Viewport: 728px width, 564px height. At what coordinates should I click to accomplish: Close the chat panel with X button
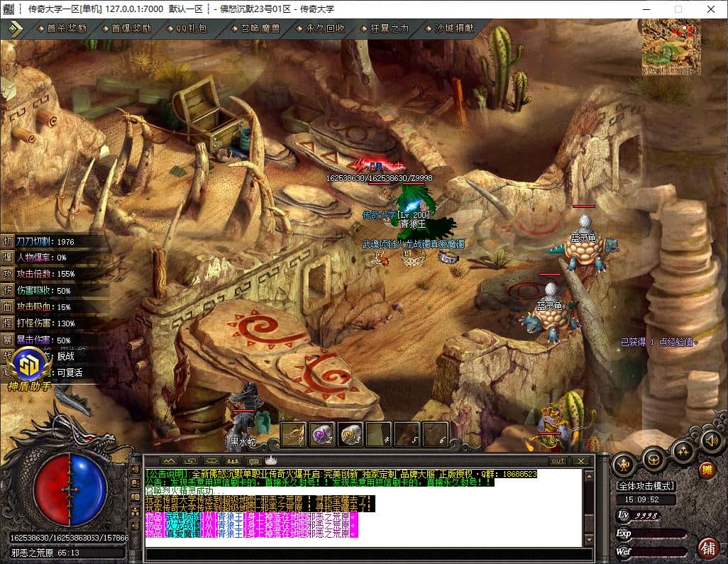[581, 461]
